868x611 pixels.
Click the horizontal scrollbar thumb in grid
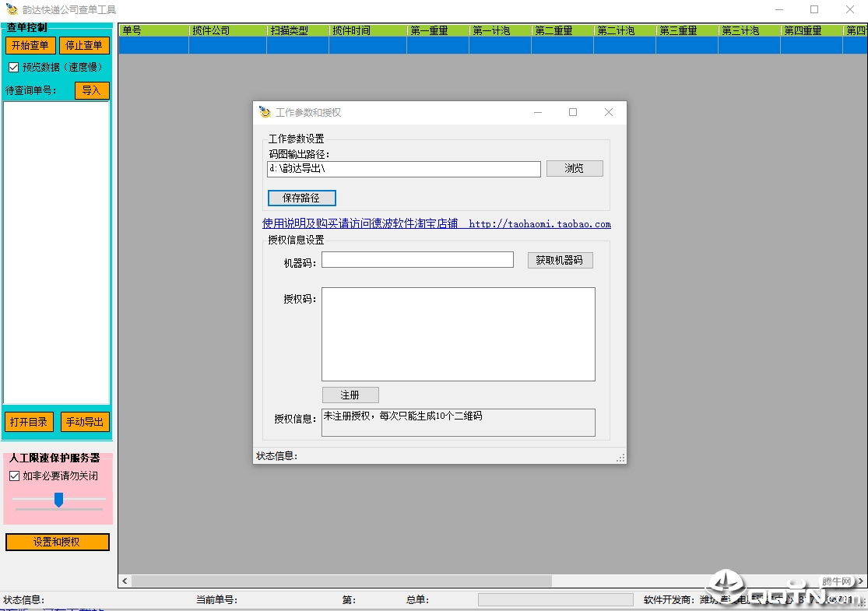[342, 581]
